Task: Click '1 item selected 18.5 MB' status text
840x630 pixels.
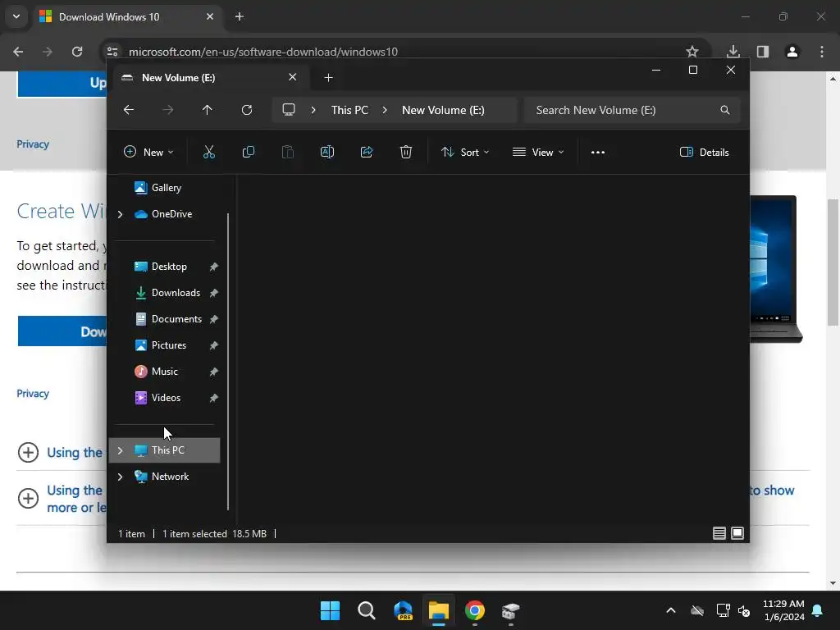Action: coord(214,533)
